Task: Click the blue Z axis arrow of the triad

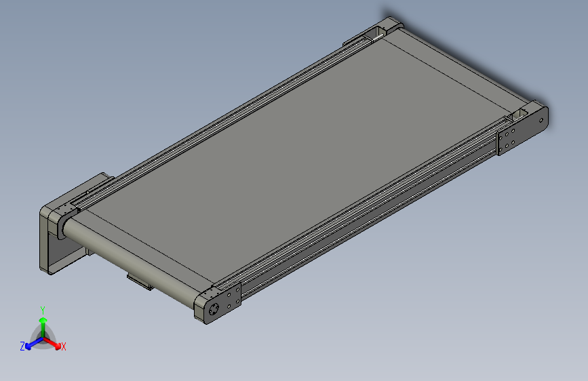Action: point(35,343)
